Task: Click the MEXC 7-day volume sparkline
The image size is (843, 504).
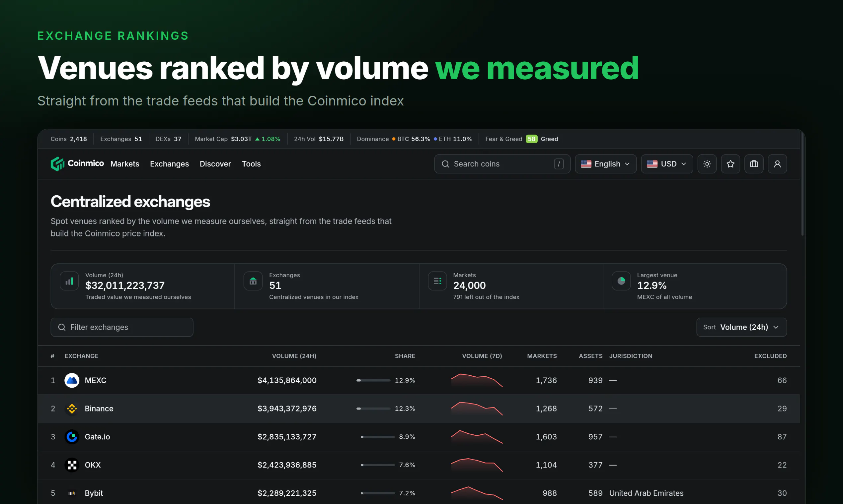Action: (477, 380)
